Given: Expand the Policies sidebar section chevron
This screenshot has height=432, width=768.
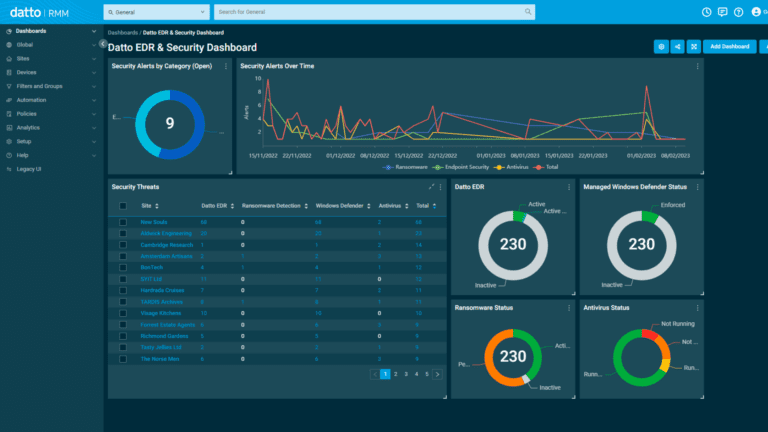Looking at the screenshot, I should 94,114.
